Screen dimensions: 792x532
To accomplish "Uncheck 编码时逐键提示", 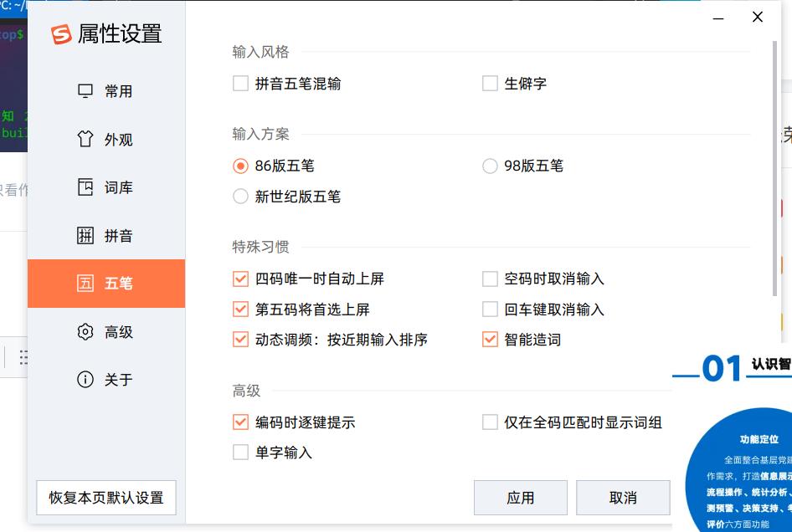I will [239, 422].
